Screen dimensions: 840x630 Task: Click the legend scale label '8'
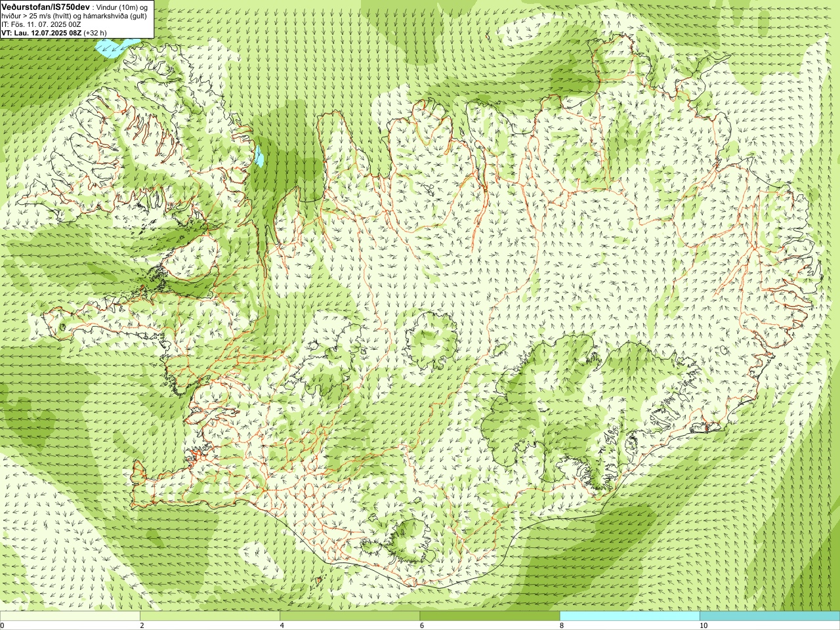562,625
